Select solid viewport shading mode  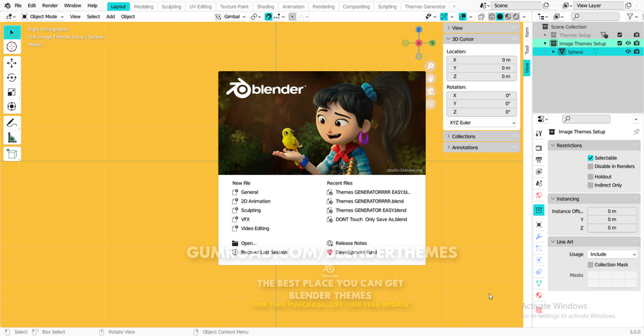[500, 17]
